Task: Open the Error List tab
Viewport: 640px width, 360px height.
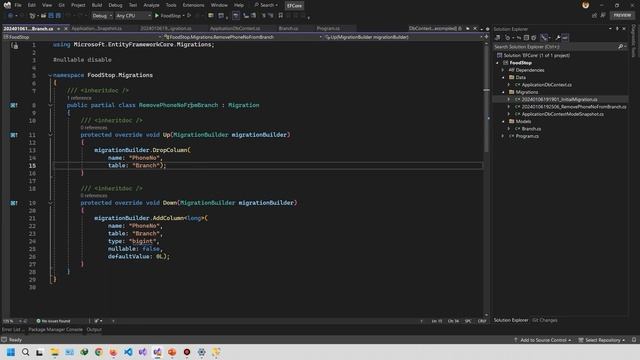Action: [12, 330]
